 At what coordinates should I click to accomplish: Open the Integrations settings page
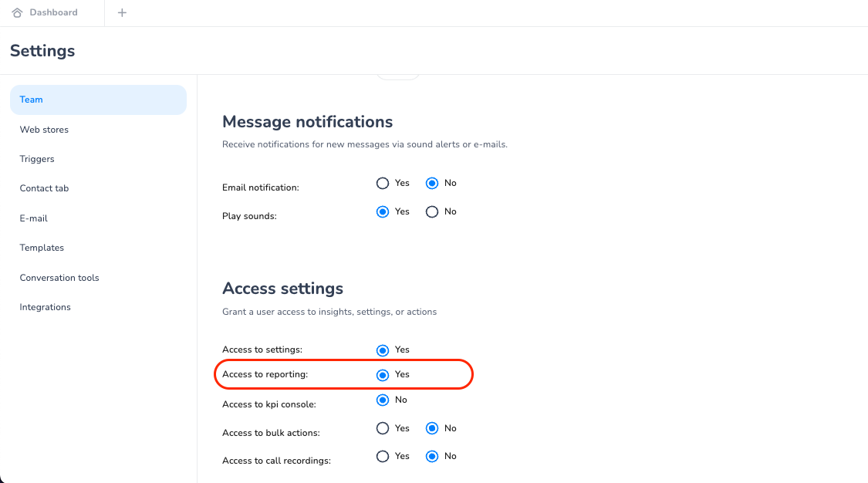pos(45,307)
